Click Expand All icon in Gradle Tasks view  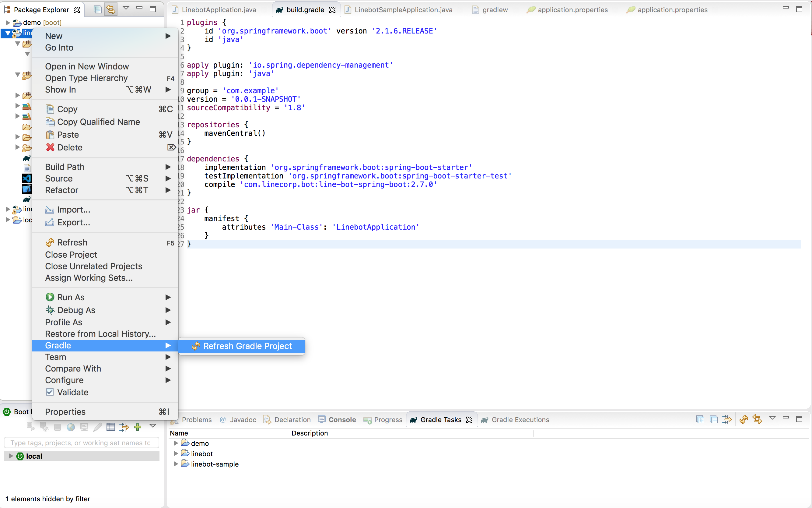pos(700,419)
